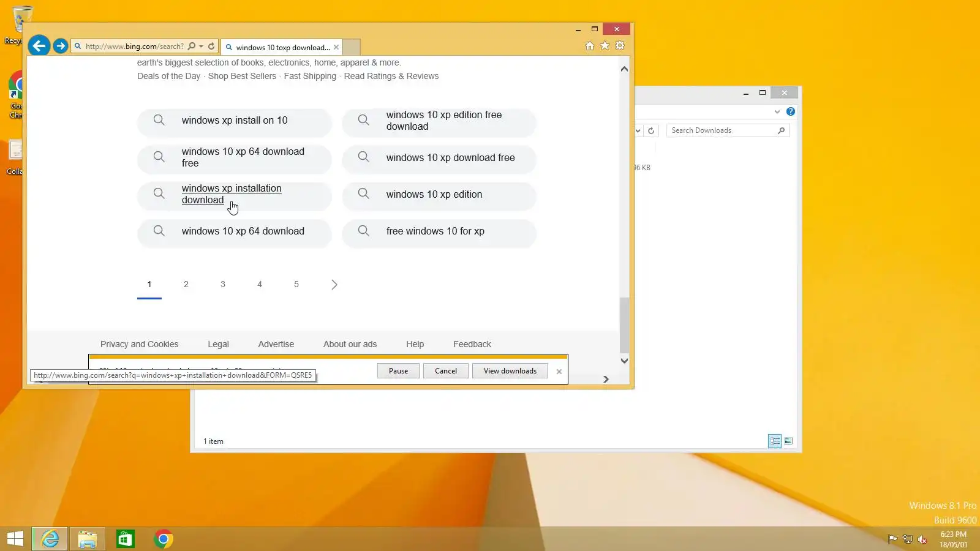Click the vertical scrollbar thumb in the browser
Viewport: 980px width, 551px height.
(624, 324)
